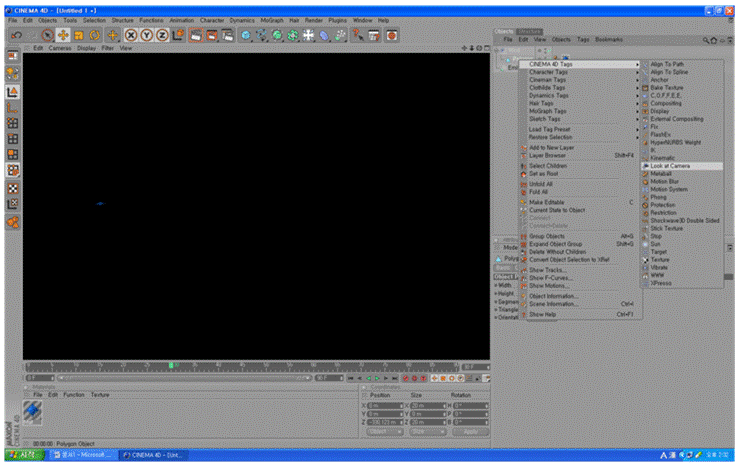
Task: Select the Move tool in the top toolbar
Action: (62, 35)
